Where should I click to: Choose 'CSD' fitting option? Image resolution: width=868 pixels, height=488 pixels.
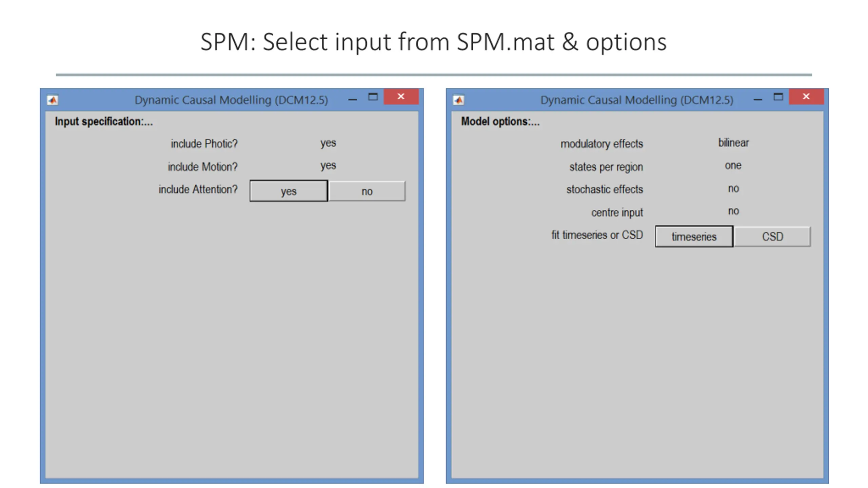point(772,236)
